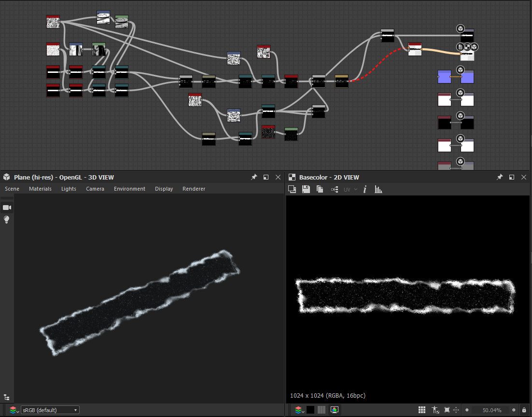
Task: Toggle the tiling grid display in 2D view
Action: point(421,410)
